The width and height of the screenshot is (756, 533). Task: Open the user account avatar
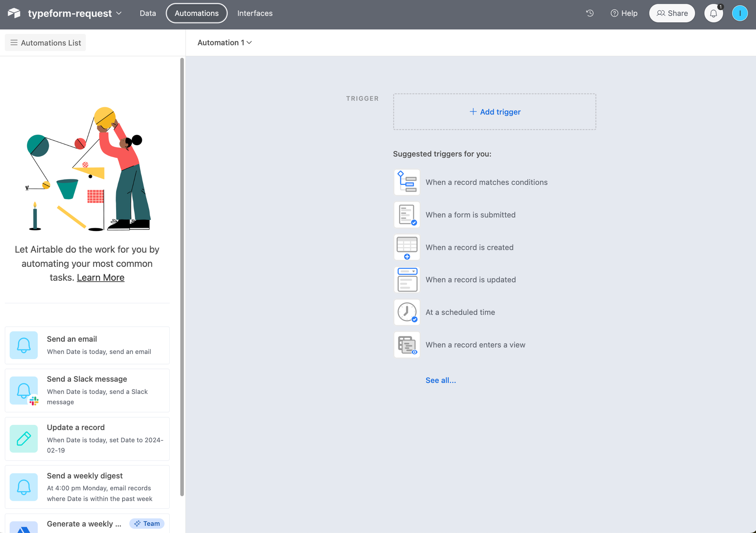(740, 13)
